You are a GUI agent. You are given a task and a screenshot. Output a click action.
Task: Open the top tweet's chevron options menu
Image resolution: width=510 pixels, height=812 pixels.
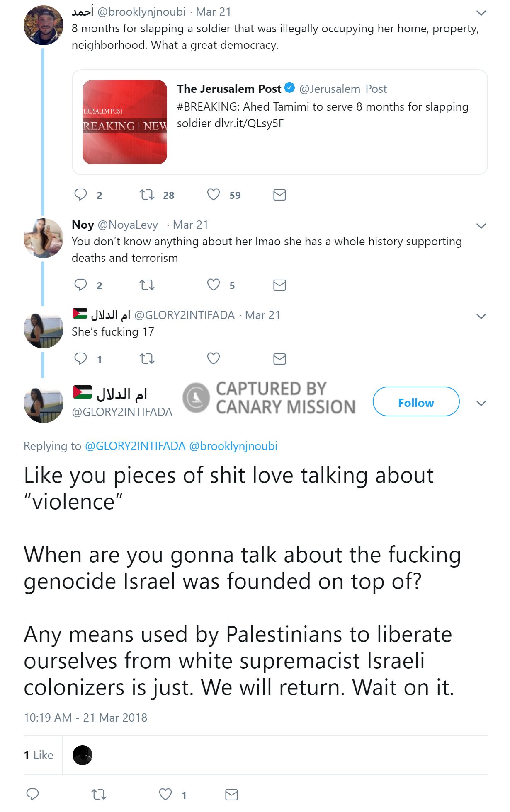point(481,13)
